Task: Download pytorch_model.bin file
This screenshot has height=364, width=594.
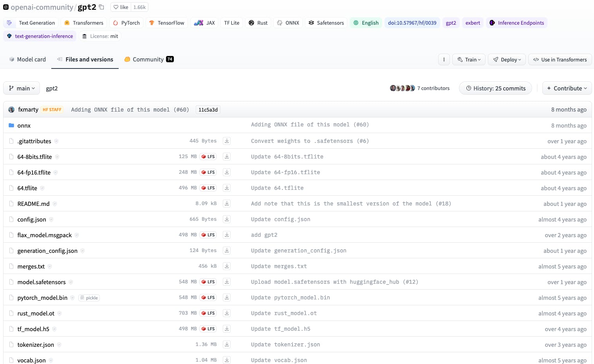Action: [227, 297]
